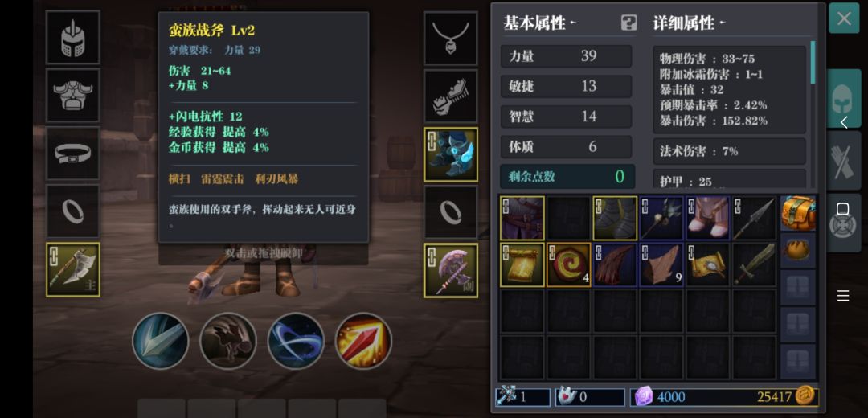Select the main-hand battle axe slot
This screenshot has height=418, width=868.
point(72,269)
